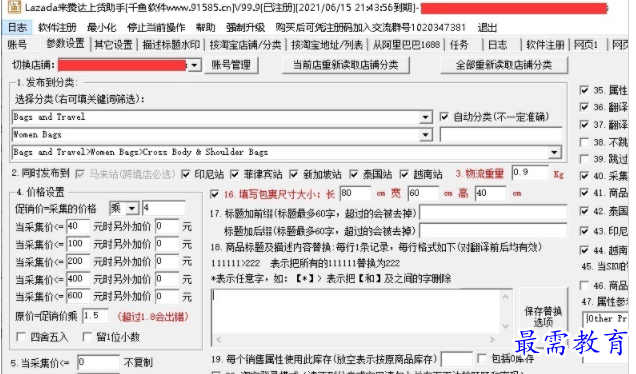Image resolution: width=636 pixels, height=374 pixels.
Task: Toggle option 43 印尼 checkbox
Action: [584, 231]
